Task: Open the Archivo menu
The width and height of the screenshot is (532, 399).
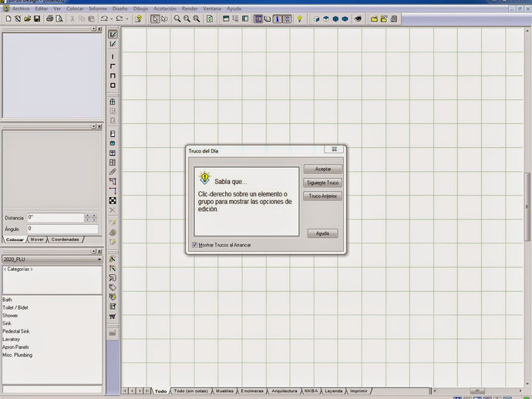Action: 21,8
